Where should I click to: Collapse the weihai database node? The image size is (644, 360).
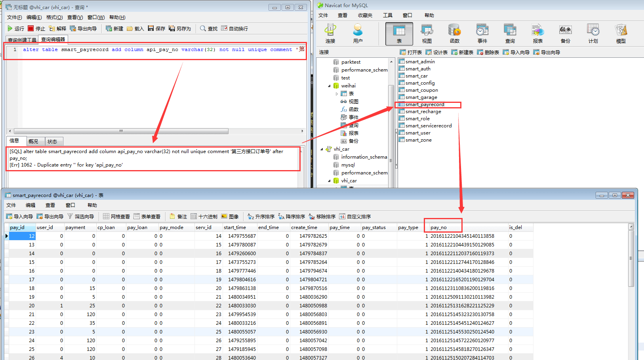(x=329, y=85)
